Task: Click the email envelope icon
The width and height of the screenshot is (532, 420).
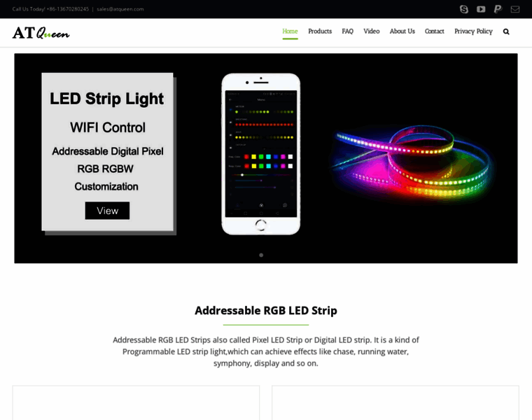Action: [515, 9]
